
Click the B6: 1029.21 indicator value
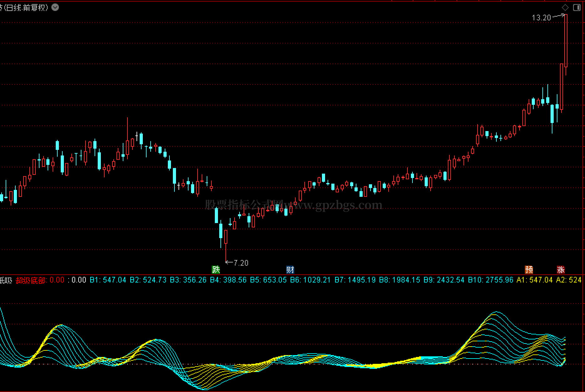coord(310,280)
